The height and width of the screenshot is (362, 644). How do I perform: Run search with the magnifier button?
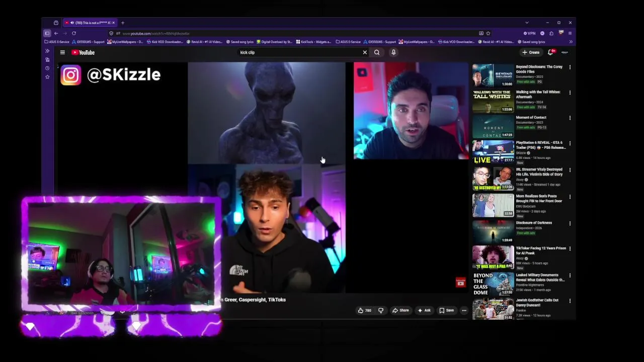click(x=377, y=52)
